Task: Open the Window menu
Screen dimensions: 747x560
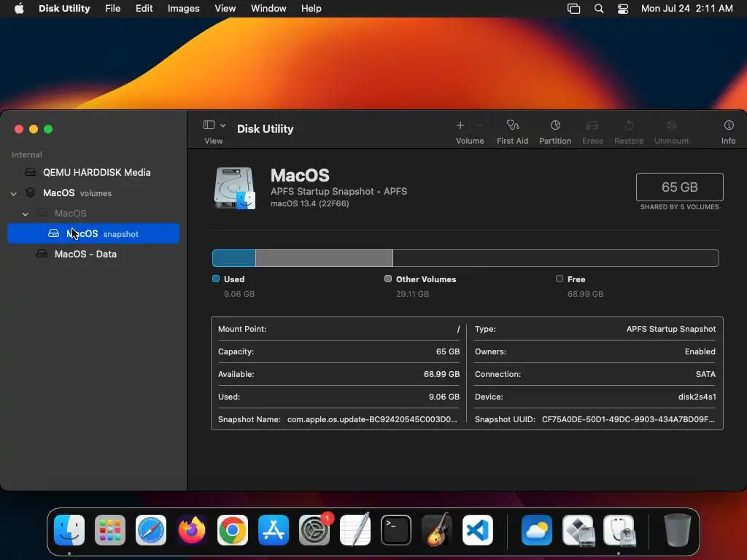Action: point(268,9)
